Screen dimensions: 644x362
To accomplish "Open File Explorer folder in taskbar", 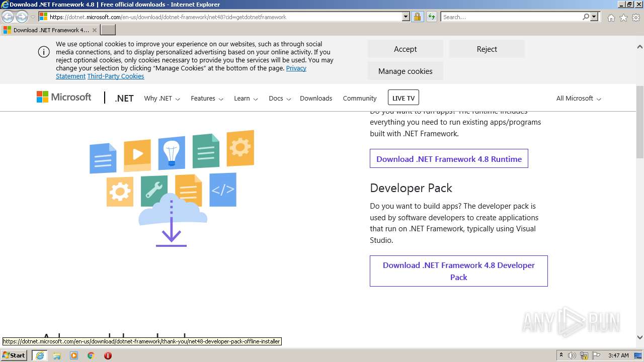I will [57, 355].
